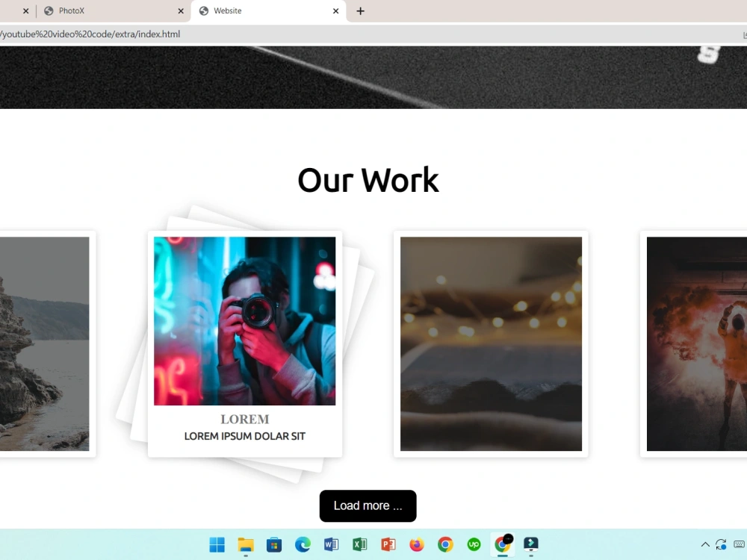Open Upwork app from taskbar

(474, 544)
